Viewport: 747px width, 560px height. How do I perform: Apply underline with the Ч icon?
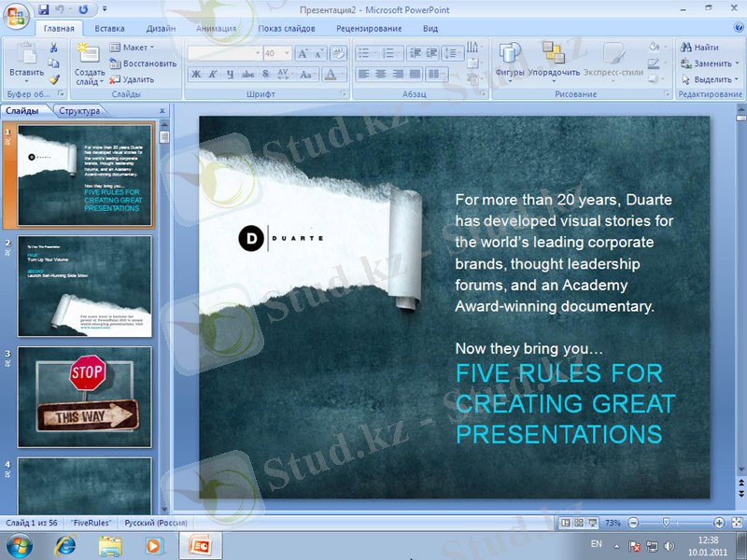(x=230, y=73)
